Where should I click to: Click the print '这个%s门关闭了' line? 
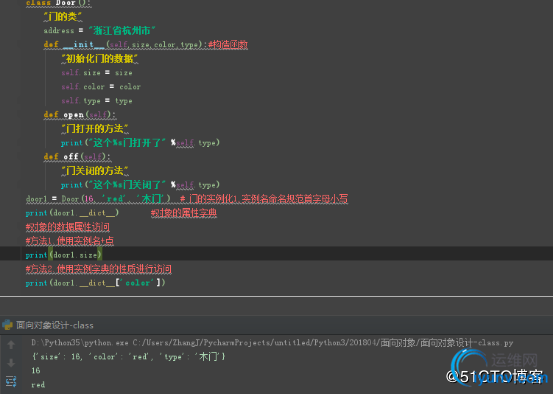140,185
